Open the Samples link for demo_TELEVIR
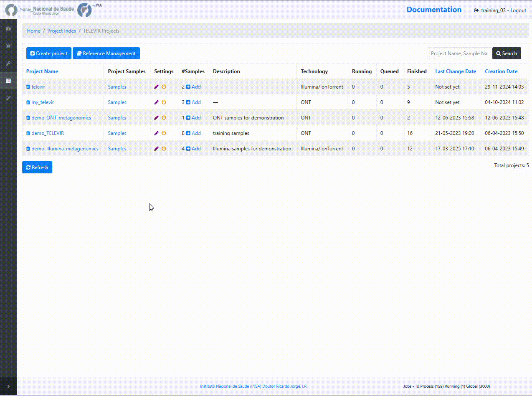 pyautogui.click(x=117, y=133)
